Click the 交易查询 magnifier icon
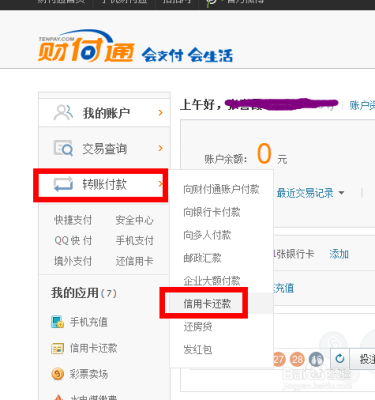Image resolution: width=375 pixels, height=400 pixels. 63,148
